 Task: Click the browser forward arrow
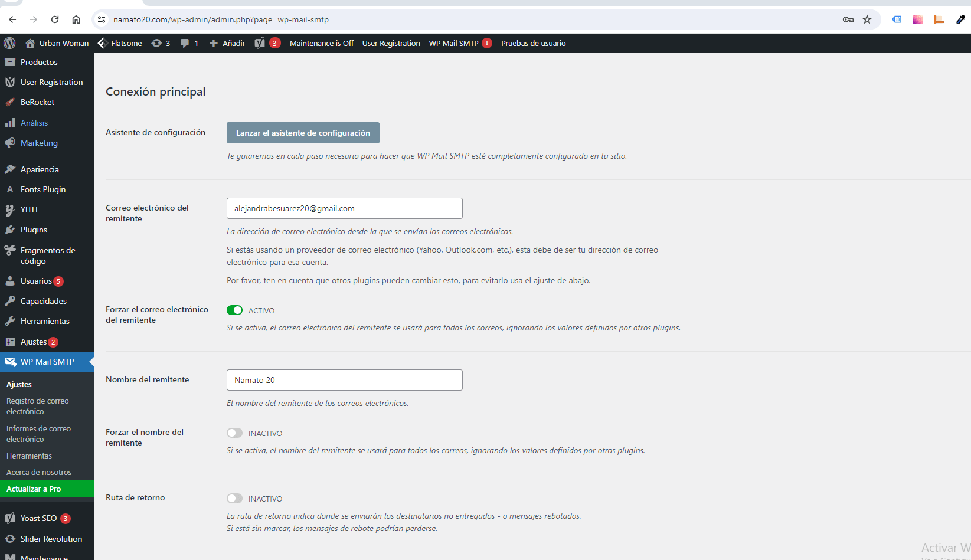tap(34, 19)
